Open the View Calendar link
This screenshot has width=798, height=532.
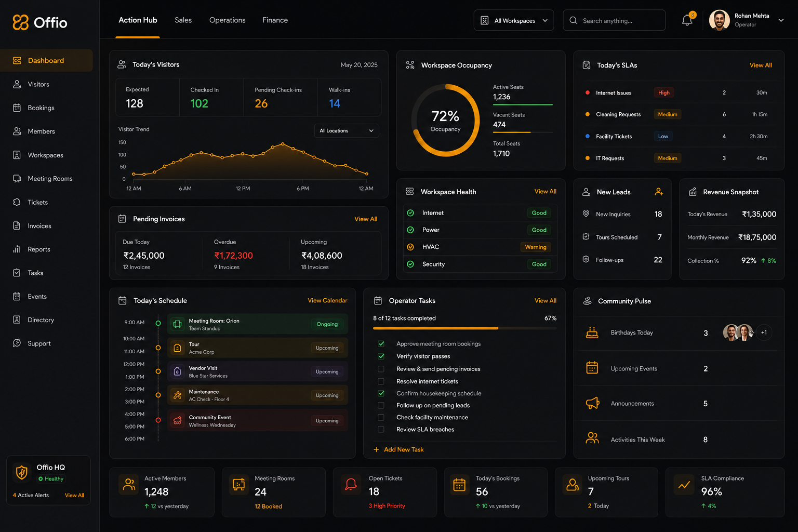click(327, 300)
